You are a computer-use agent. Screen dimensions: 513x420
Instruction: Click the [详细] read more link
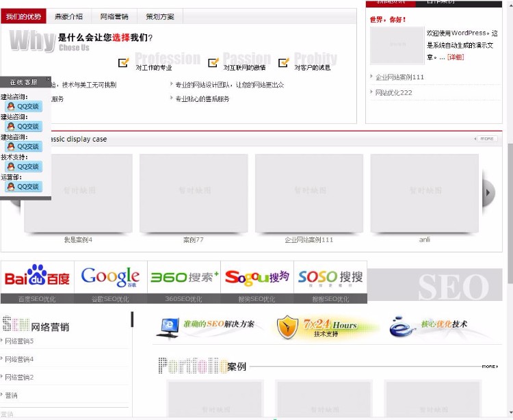tap(456, 57)
